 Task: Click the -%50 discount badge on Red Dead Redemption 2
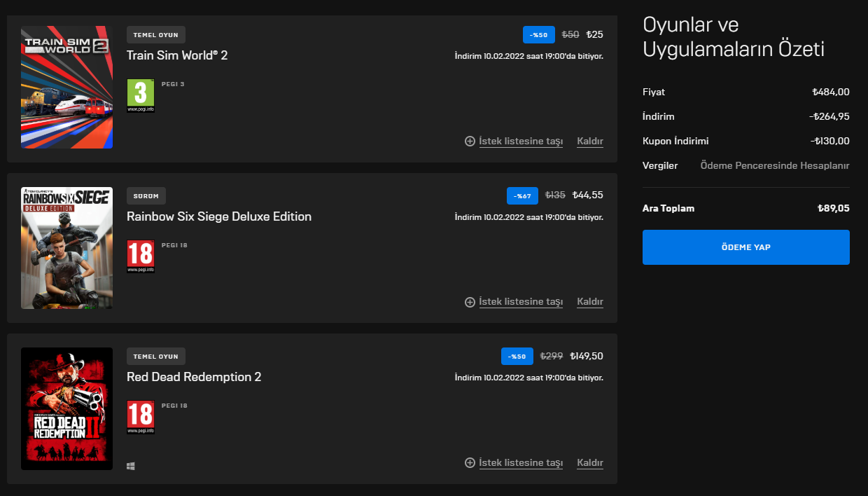[x=517, y=356]
